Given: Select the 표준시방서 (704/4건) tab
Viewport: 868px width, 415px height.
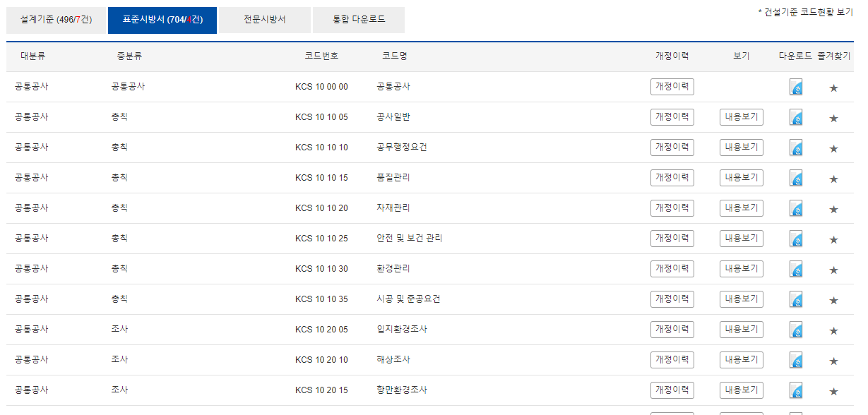Looking at the screenshot, I should coord(162,20).
